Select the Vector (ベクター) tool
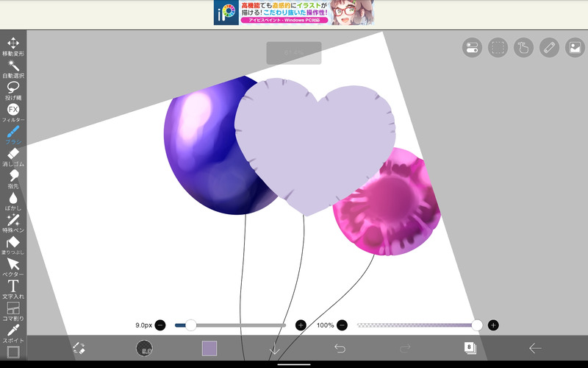Viewport: 588px width, 368px height. [x=13, y=267]
